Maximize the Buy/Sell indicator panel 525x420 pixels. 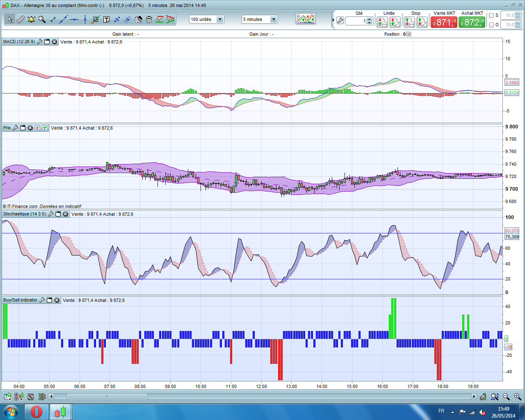(49, 300)
